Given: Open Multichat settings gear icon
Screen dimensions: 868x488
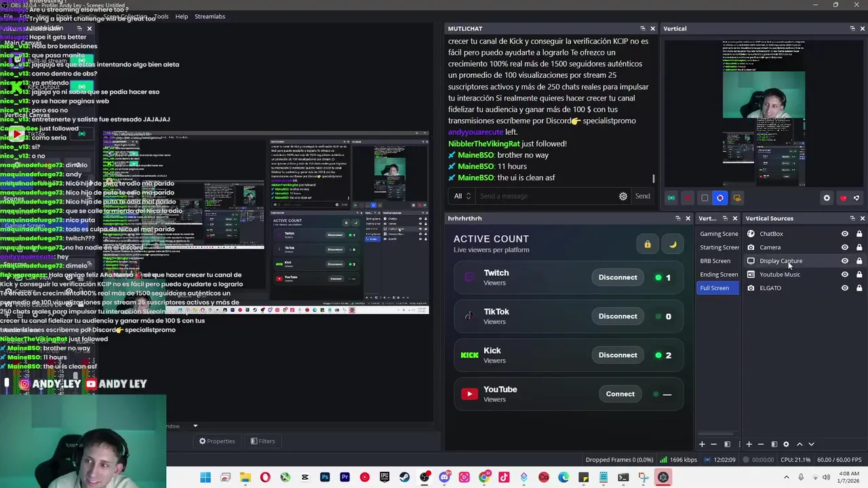Looking at the screenshot, I should point(623,196).
